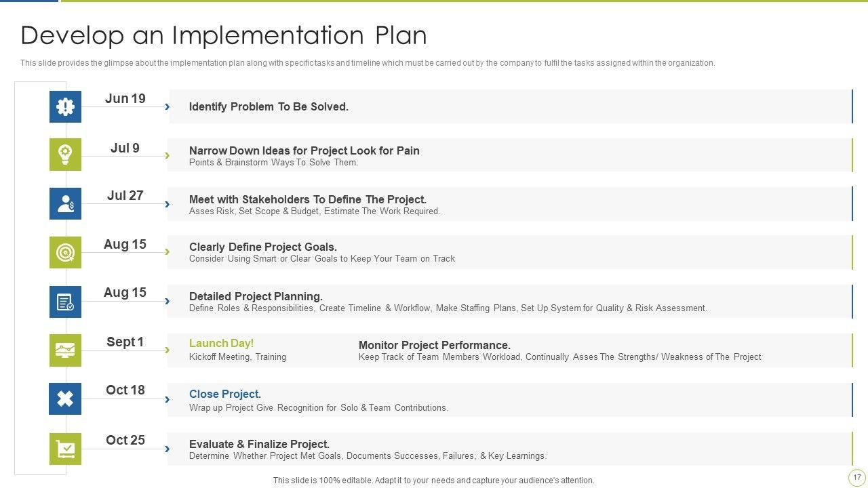868x488 pixels.
Task: Click the blue chevron after Jun 19
Action: coord(167,106)
